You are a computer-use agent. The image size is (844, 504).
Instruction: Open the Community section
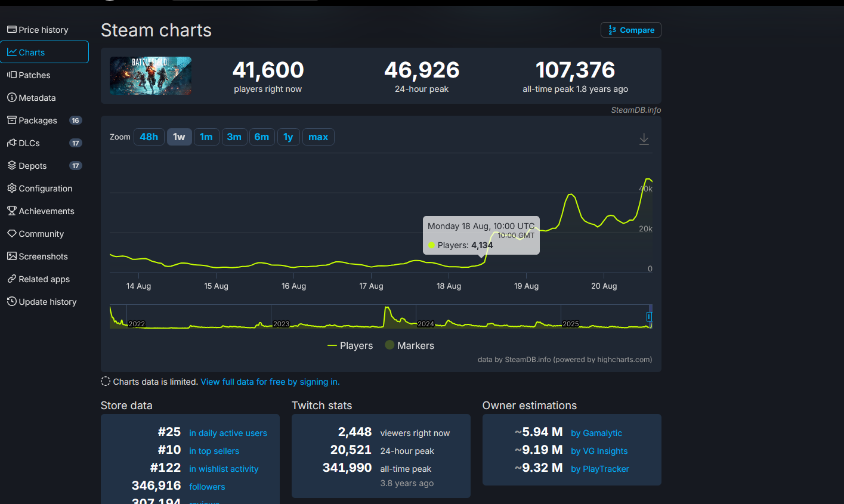pos(35,234)
